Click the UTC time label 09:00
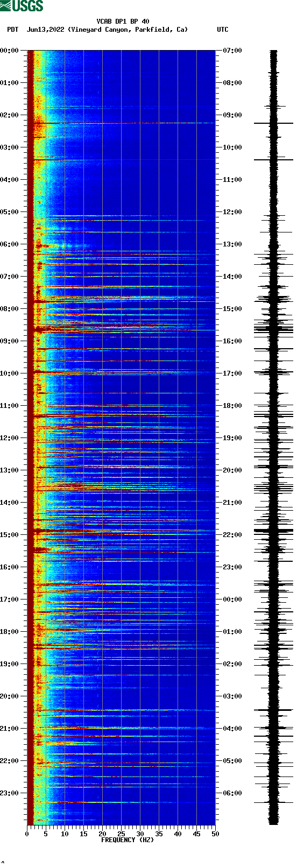This screenshot has height=868, width=297. click(232, 115)
